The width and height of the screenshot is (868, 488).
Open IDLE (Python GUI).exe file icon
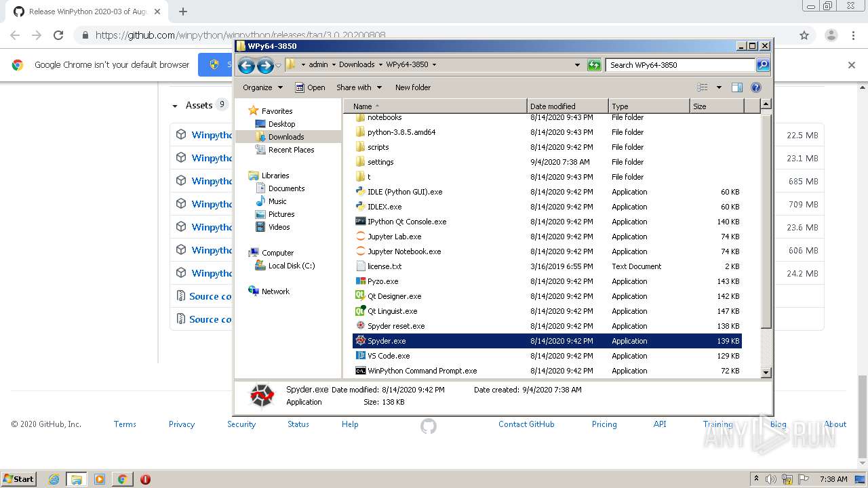361,192
